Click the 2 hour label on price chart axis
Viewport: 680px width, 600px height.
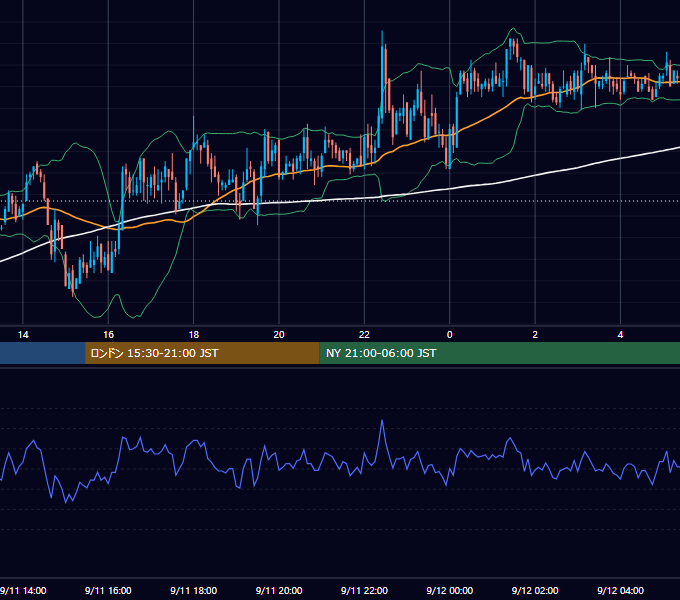(535, 335)
